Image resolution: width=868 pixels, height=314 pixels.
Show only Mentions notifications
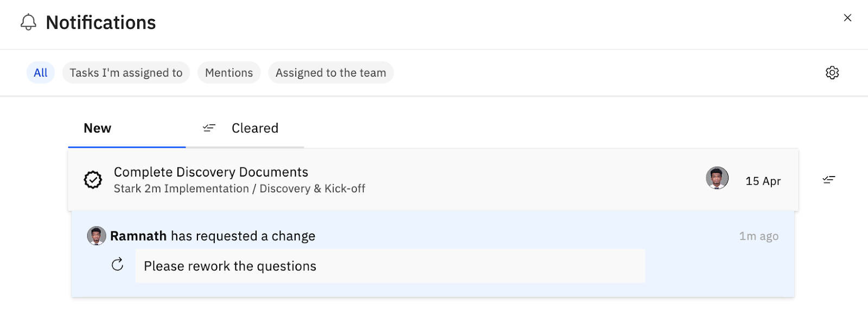click(x=229, y=73)
